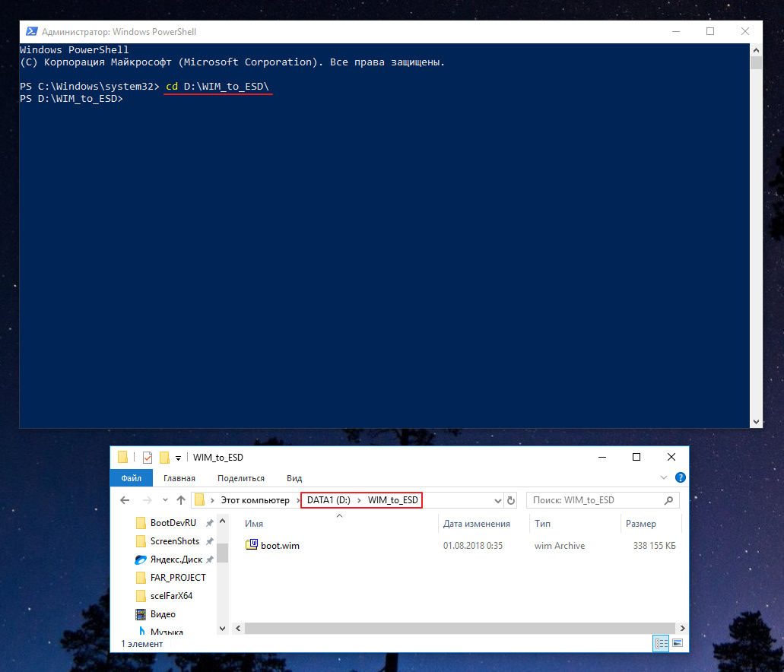Open the recent locations dropdown
This screenshot has width=784, height=672.
pos(165,500)
